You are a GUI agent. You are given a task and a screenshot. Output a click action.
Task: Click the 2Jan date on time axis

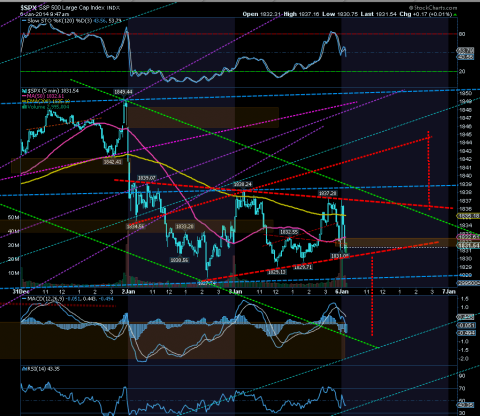click(x=128, y=291)
